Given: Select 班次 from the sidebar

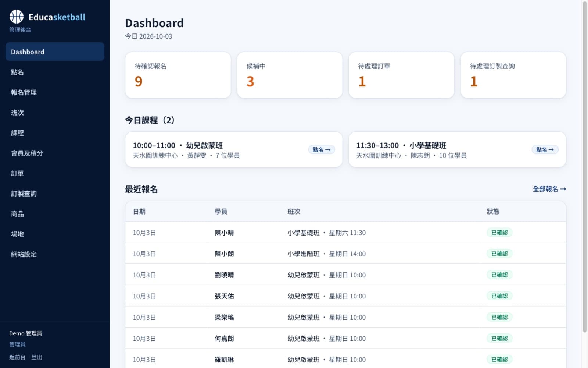Looking at the screenshot, I should [55, 112].
